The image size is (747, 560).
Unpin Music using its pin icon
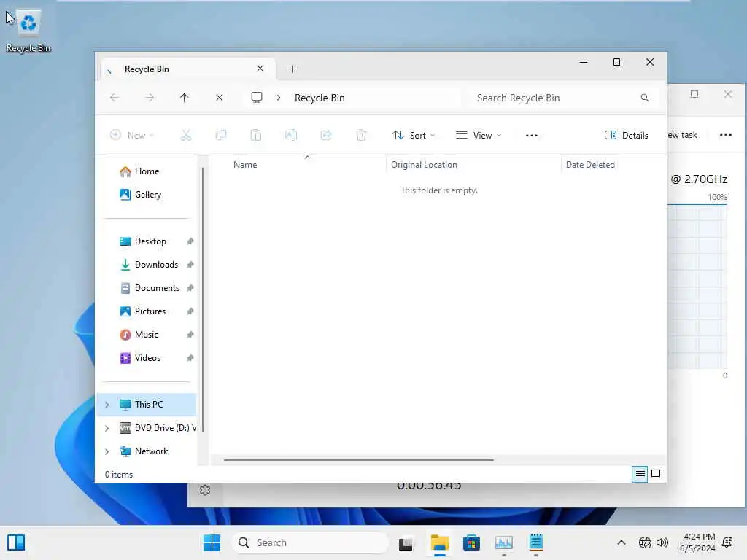pos(190,335)
